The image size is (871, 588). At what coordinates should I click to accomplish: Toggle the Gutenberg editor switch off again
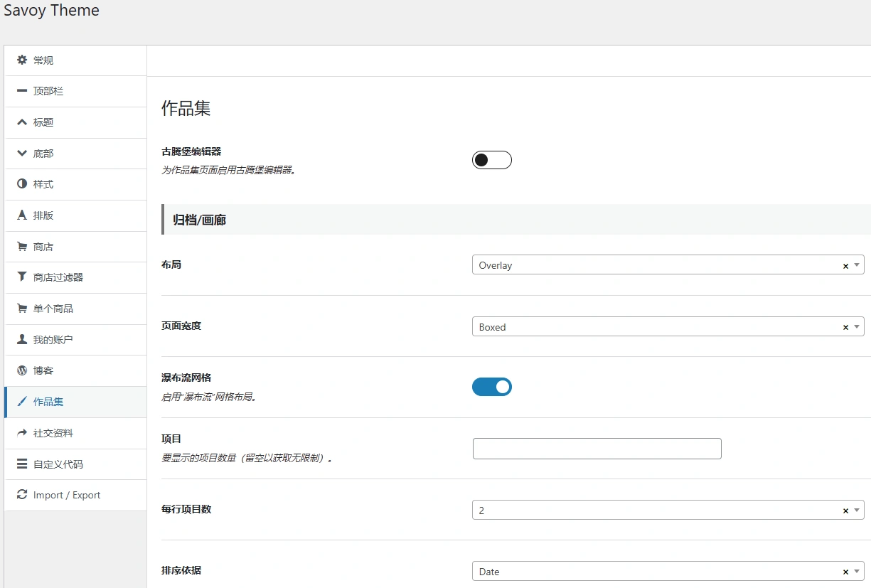click(x=491, y=159)
